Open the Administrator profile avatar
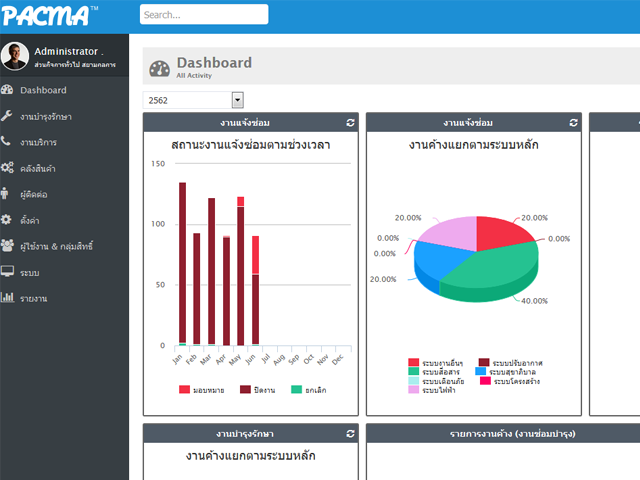 click(15, 56)
